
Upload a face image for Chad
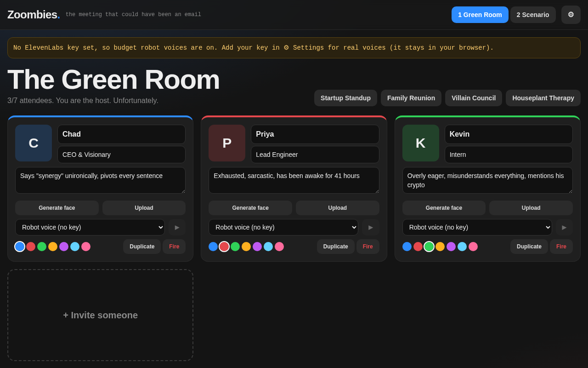click(144, 208)
